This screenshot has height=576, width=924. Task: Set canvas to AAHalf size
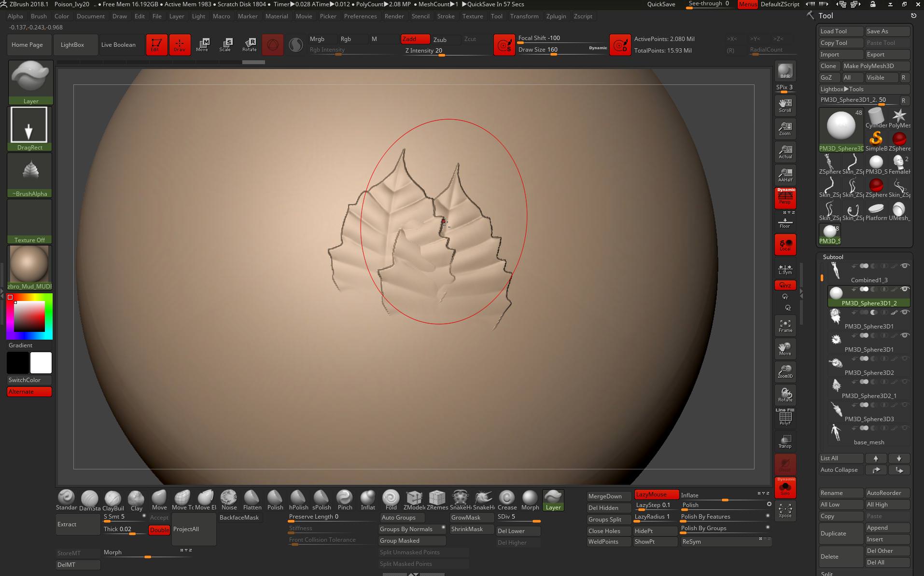[x=785, y=175]
